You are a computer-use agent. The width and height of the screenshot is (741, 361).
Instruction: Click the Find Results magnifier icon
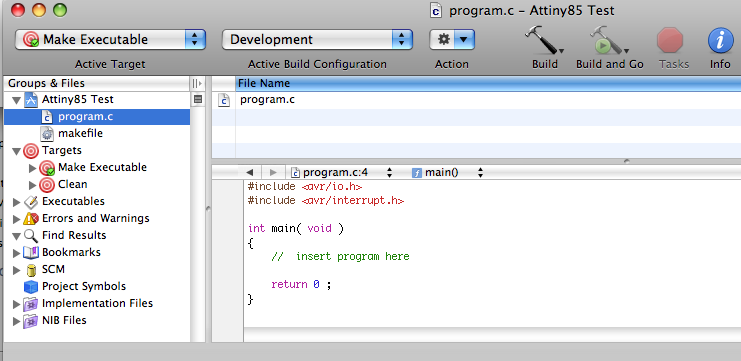31,236
